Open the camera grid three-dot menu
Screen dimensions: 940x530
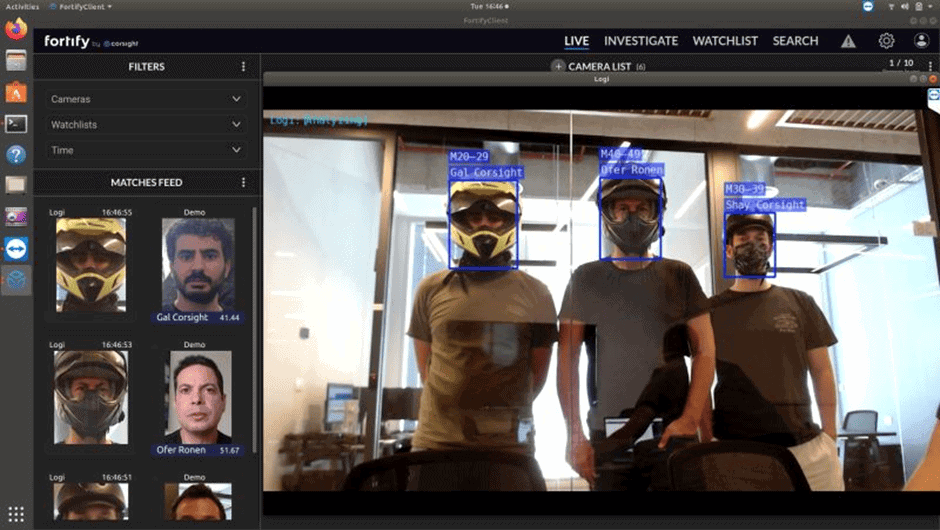(930, 65)
